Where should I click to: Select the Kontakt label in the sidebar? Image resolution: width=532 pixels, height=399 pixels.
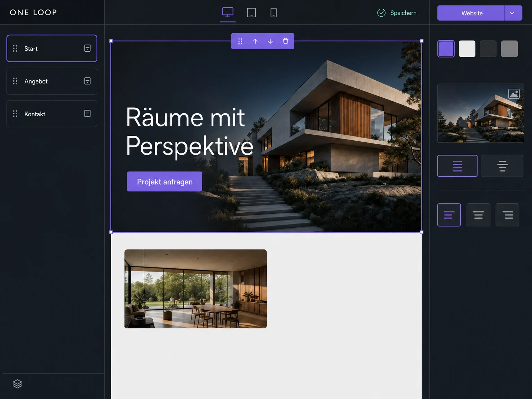(35, 114)
